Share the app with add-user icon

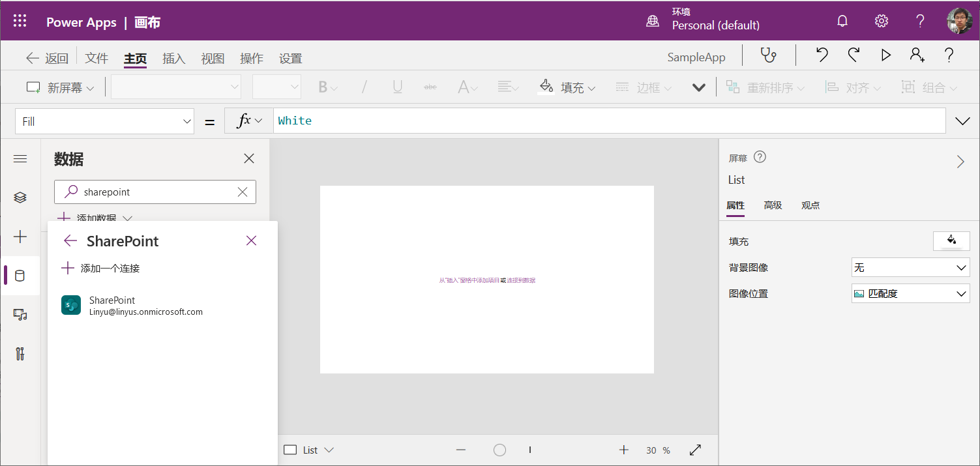[x=917, y=55]
